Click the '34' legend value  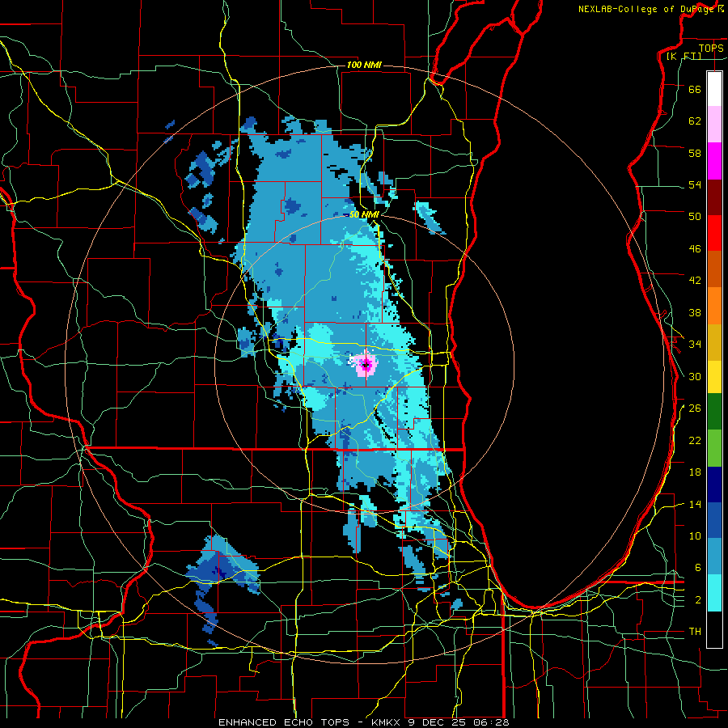[695, 344]
